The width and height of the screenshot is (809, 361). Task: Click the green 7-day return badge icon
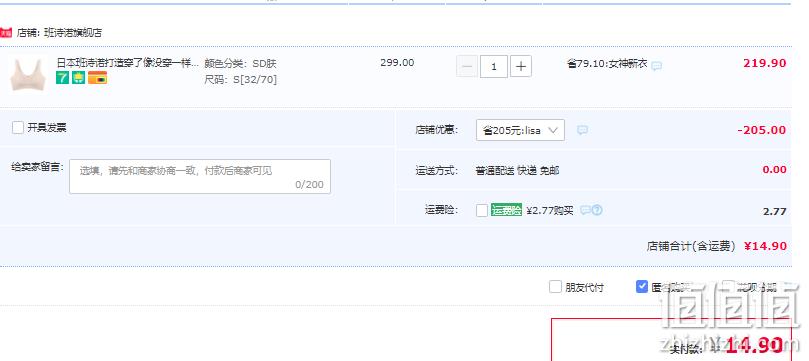(x=62, y=78)
